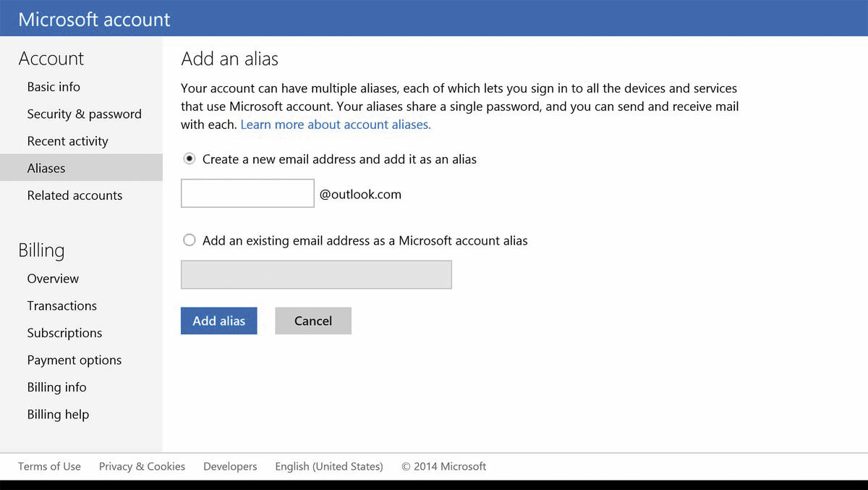Image resolution: width=868 pixels, height=490 pixels.
Task: Click the Microsoft account header title
Action: pos(94,19)
